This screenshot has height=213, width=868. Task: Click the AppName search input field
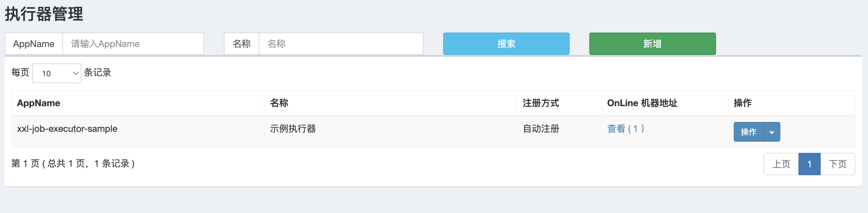pos(133,44)
